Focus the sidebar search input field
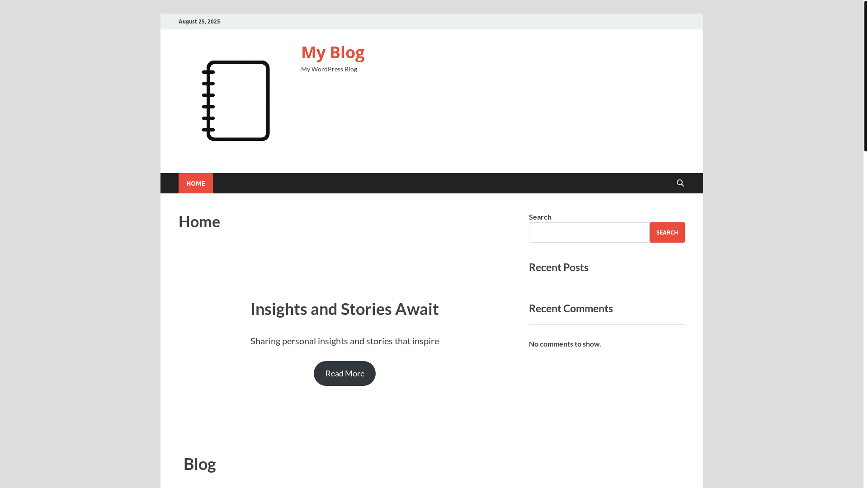 click(x=589, y=232)
